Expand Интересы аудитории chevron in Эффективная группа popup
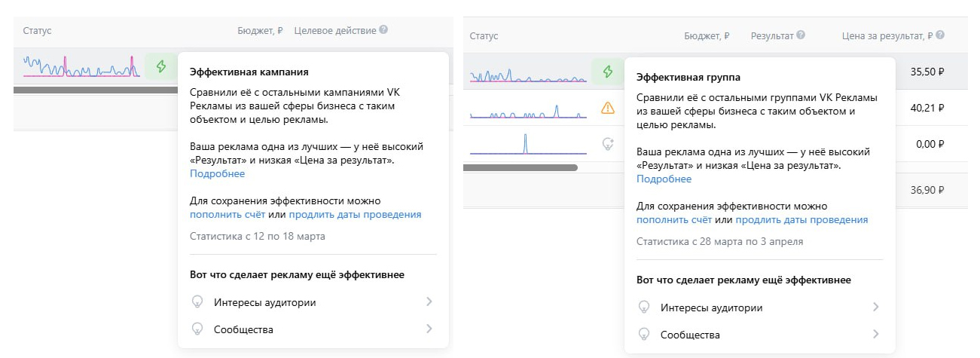 click(x=875, y=308)
